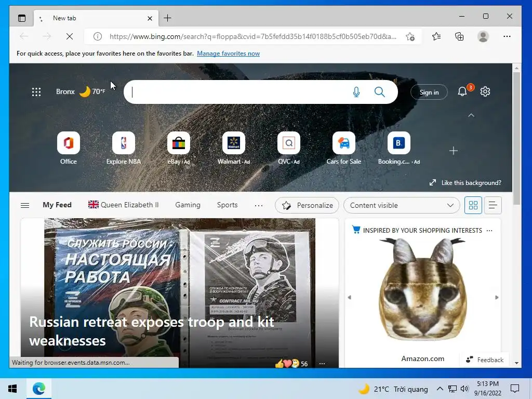This screenshot has width=532, height=399.
Task: Click the Amazon.com product source
Action: [x=423, y=358]
